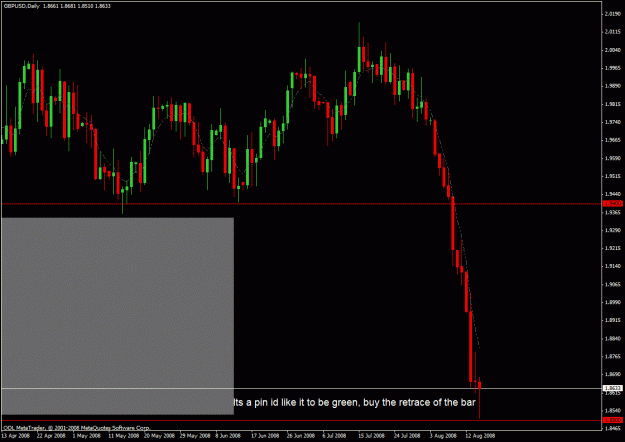Viewport: 625px width, 442px height.
Task: Click the 15 Jul 2008 date label
Action: 371,436
